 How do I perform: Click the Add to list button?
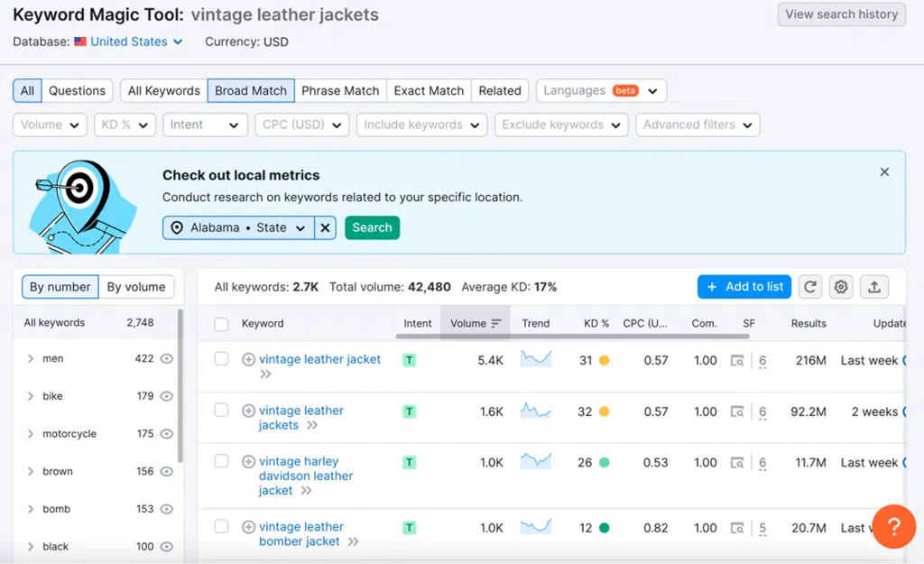point(744,286)
